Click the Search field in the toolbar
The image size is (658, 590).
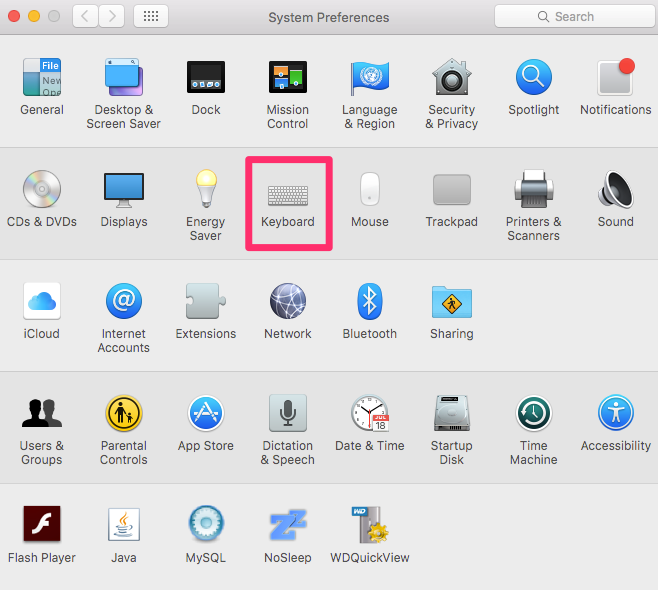(x=575, y=16)
